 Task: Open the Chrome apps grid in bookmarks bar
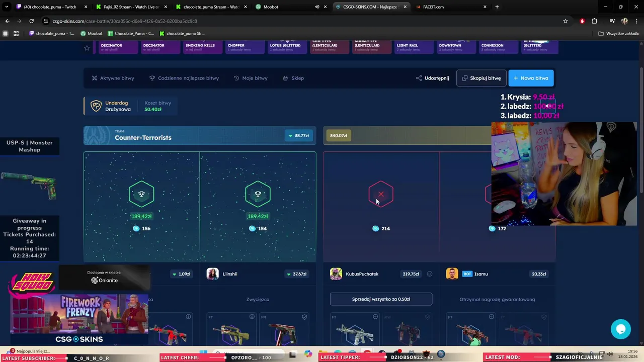click(x=16, y=34)
